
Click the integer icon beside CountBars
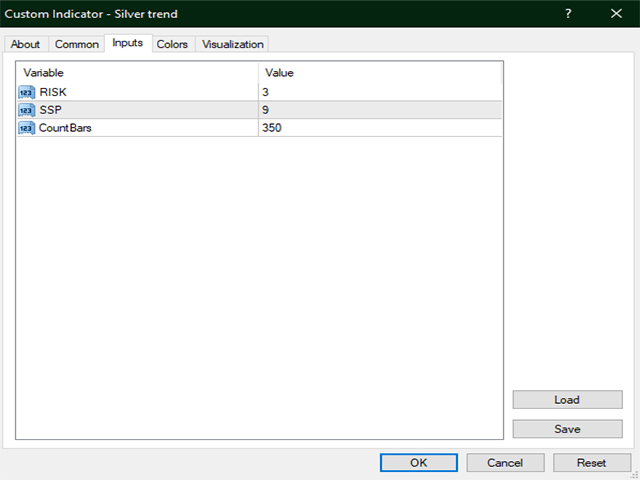(x=27, y=128)
